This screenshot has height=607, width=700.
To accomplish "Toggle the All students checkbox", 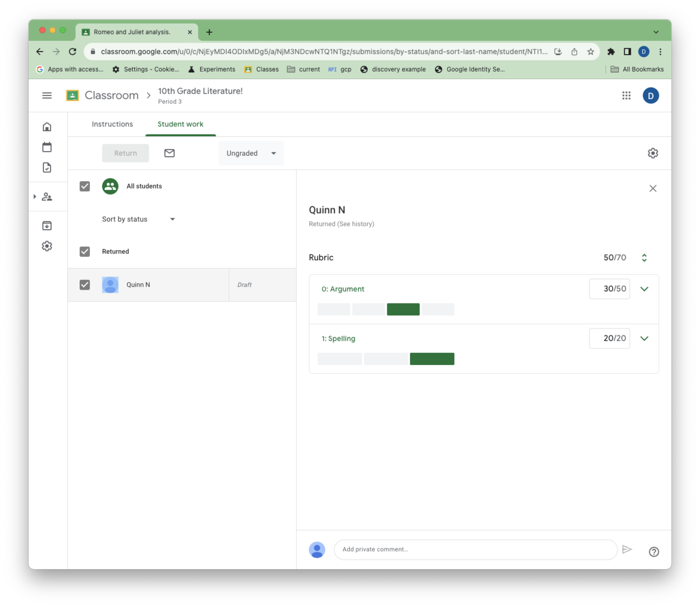I will 85,186.
